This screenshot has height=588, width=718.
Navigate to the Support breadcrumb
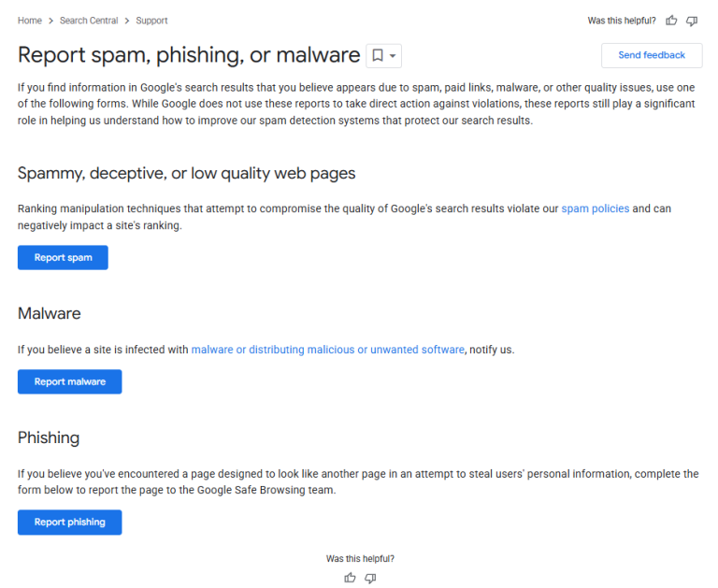(151, 21)
